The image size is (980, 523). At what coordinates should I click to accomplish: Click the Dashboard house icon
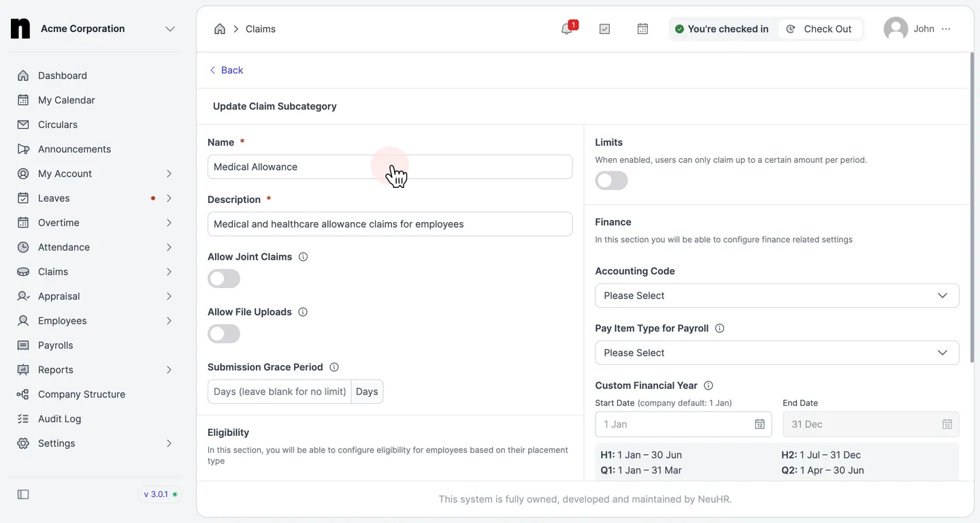23,76
